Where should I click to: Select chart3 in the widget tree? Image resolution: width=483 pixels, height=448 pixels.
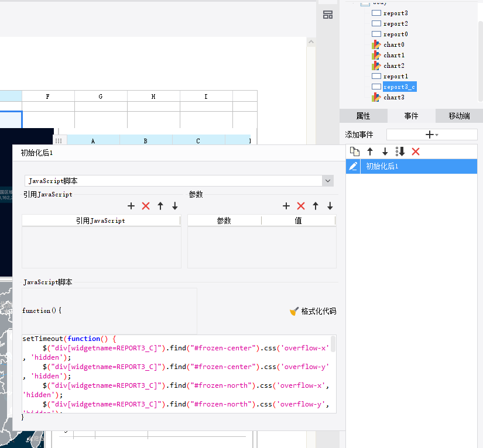[393, 97]
